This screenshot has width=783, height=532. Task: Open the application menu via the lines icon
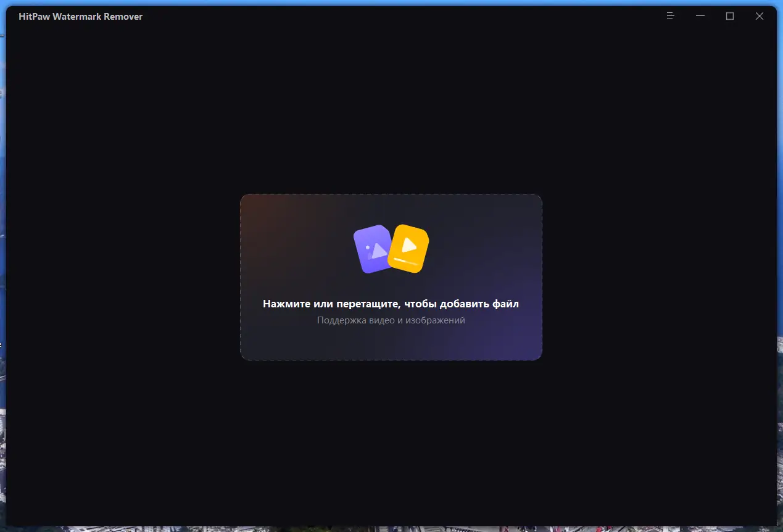pyautogui.click(x=670, y=16)
